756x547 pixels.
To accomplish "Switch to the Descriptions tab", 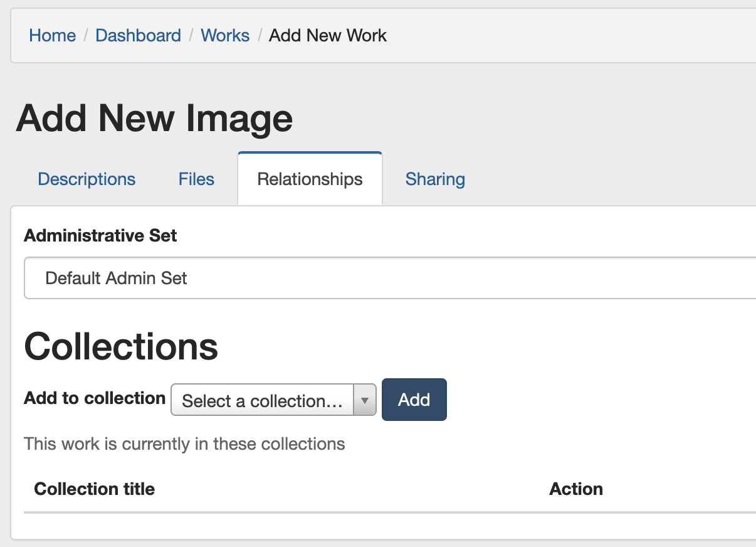I will tap(87, 179).
